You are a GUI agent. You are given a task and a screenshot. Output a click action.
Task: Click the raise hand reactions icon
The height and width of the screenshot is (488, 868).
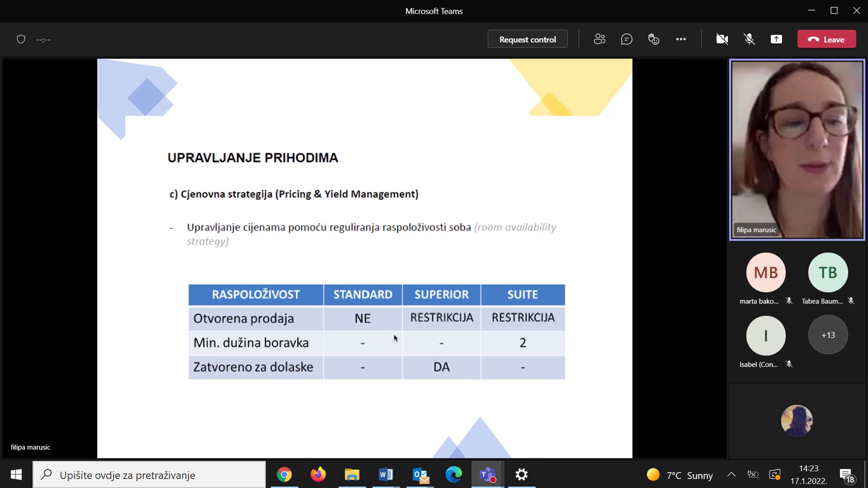(x=654, y=39)
